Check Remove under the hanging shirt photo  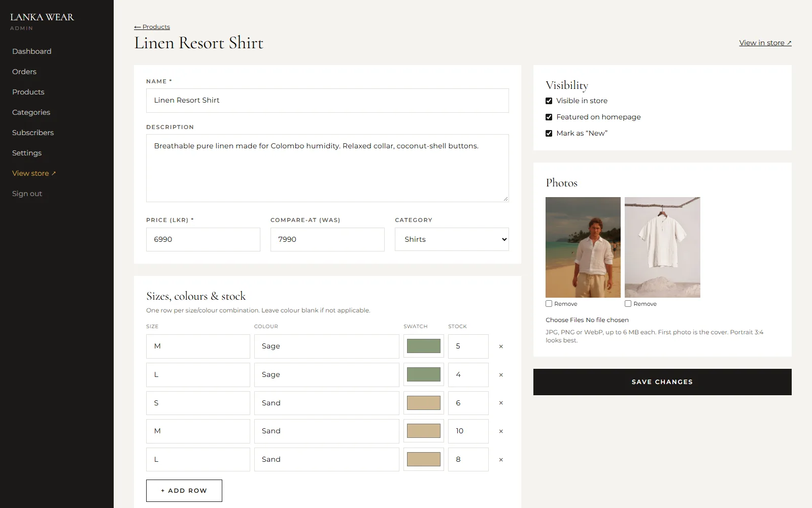(628, 304)
